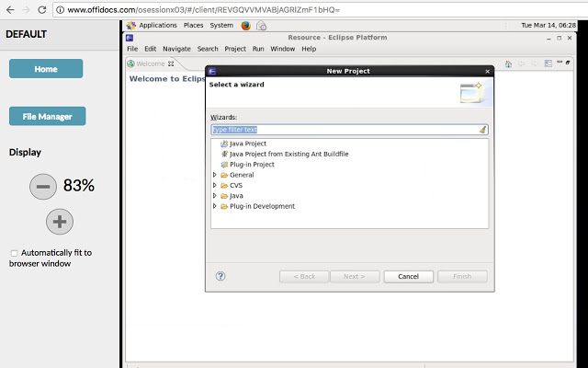The image size is (588, 368).
Task: Expand the Java folder
Action: point(214,196)
